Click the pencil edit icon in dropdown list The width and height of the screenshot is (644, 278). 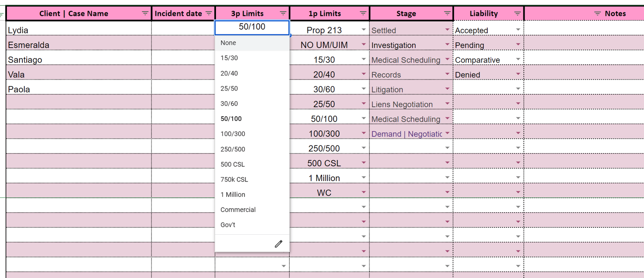[279, 244]
